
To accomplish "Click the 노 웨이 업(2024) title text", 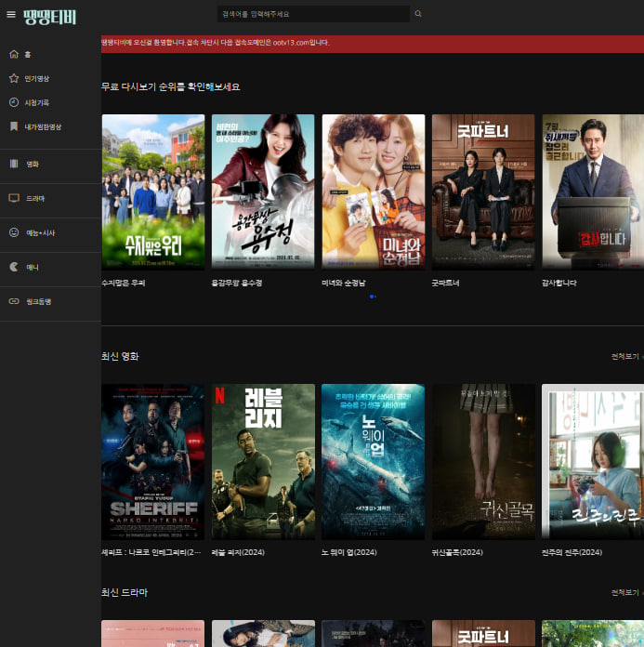I will (349, 552).
